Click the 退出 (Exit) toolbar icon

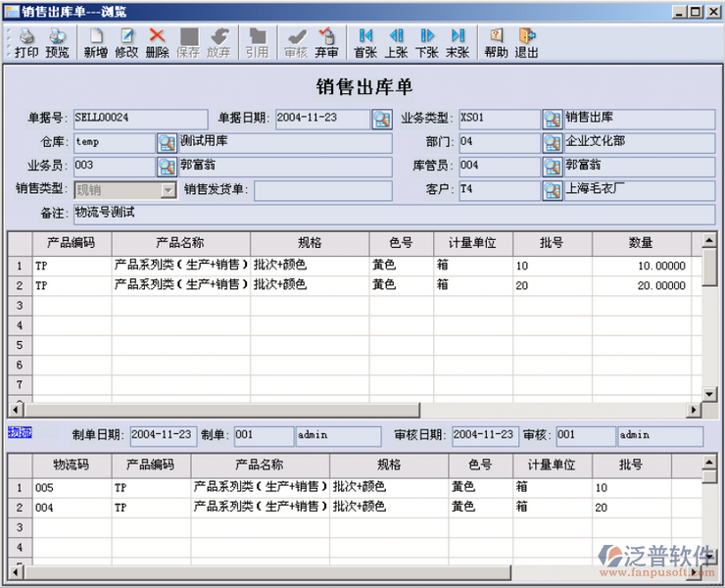[x=527, y=43]
